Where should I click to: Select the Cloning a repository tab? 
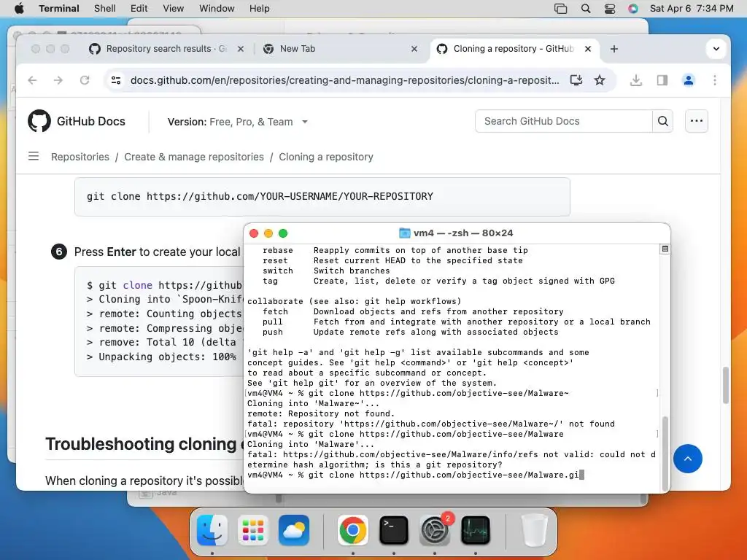514,49
